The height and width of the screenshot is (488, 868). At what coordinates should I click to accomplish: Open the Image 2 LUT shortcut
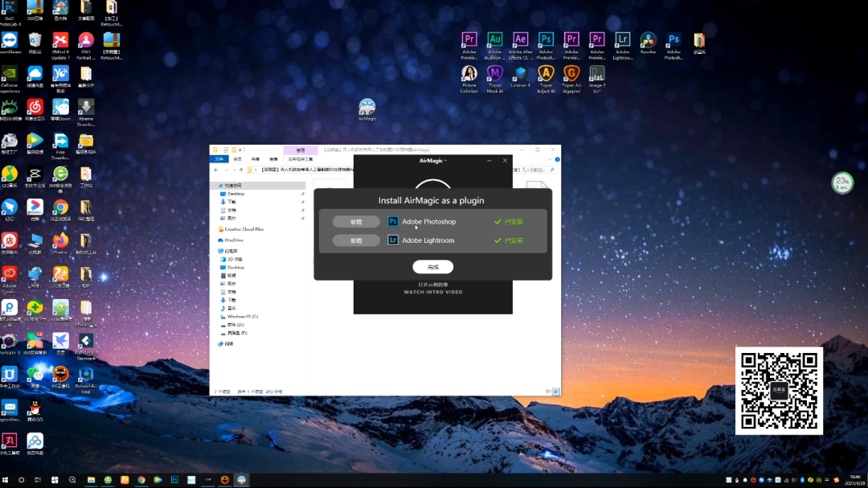(x=596, y=80)
